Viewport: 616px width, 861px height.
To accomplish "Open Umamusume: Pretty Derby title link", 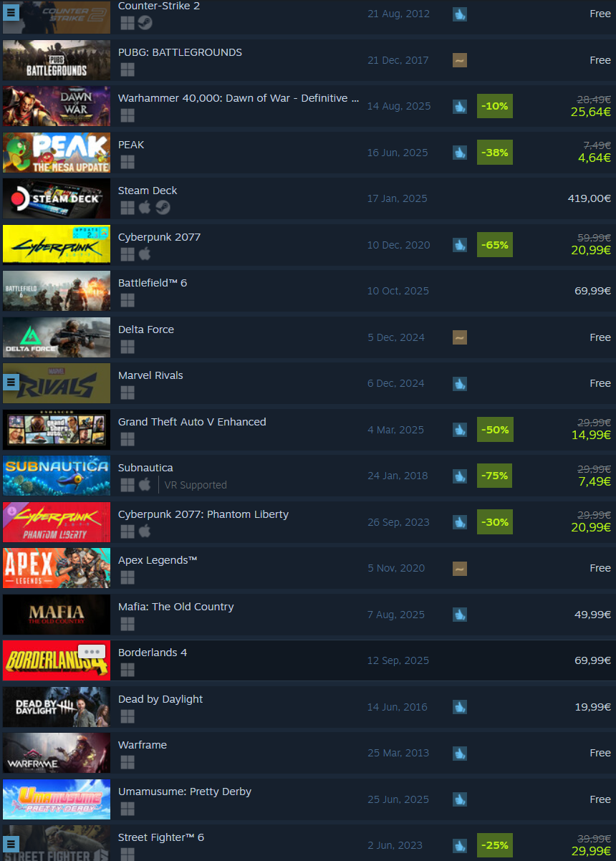I will tap(185, 792).
